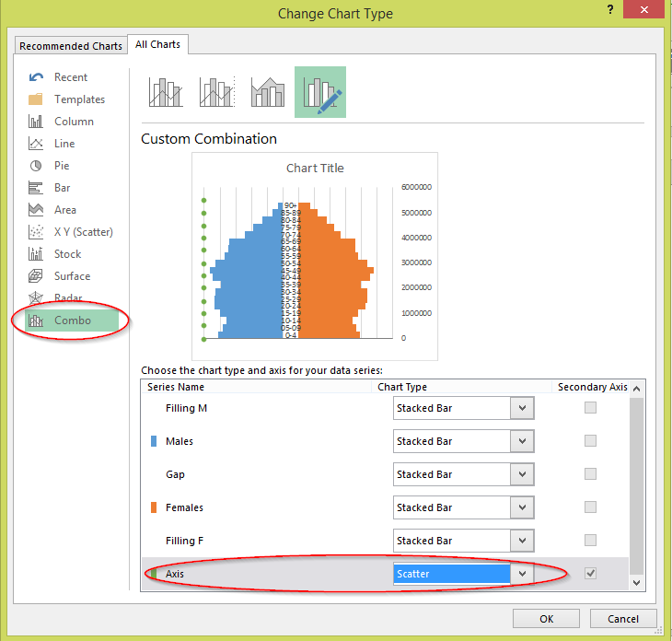Select the Templates label in the category list

[x=80, y=99]
